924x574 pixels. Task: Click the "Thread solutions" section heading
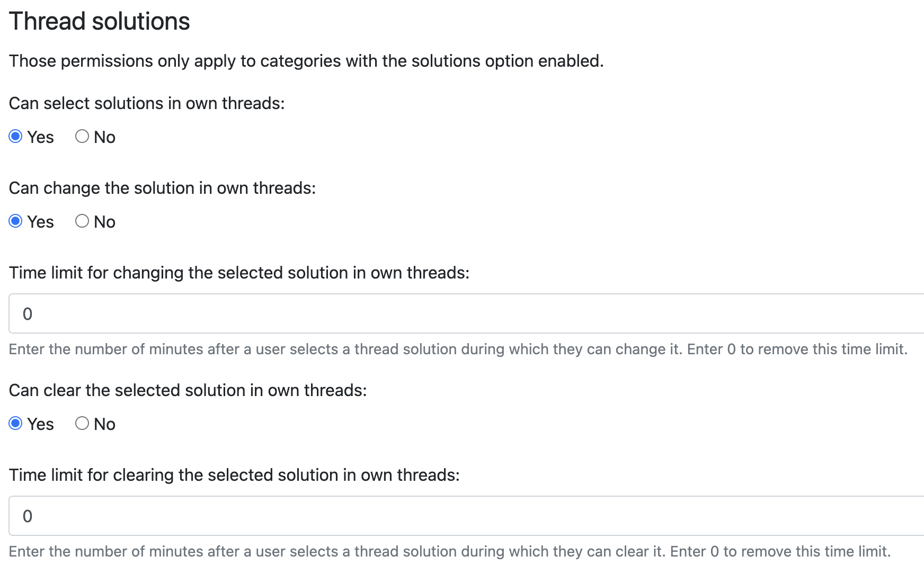coord(99,22)
